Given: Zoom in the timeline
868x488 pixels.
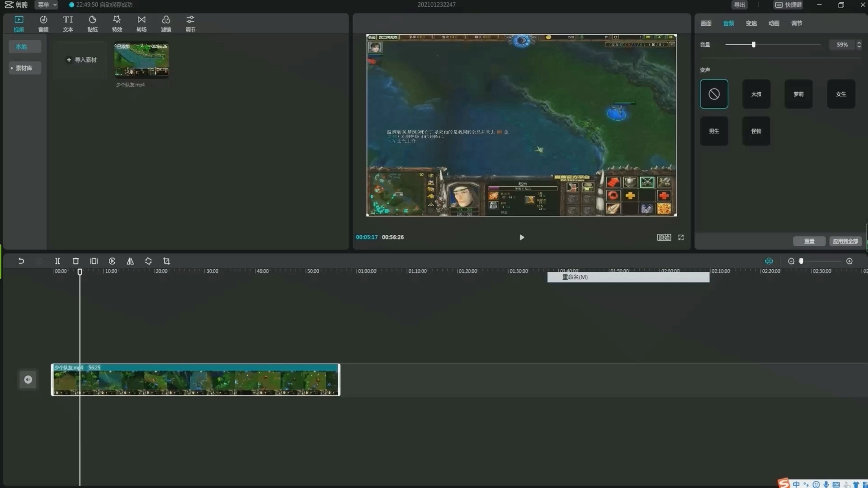Looking at the screenshot, I should point(849,261).
